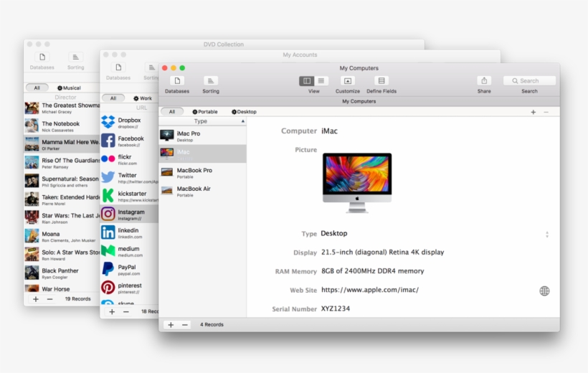Select the linkedin account icon
Image resolution: width=588 pixels, height=373 pixels.
pos(108,232)
